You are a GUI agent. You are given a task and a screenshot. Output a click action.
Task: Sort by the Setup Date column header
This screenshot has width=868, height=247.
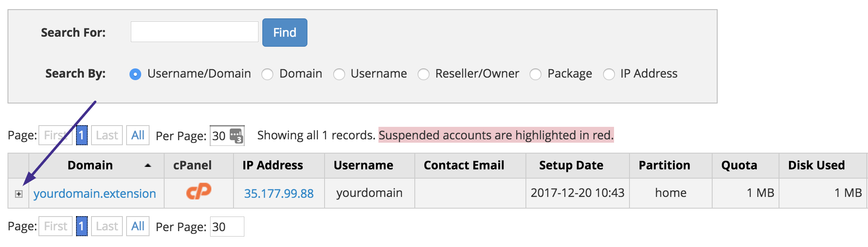pos(571,166)
